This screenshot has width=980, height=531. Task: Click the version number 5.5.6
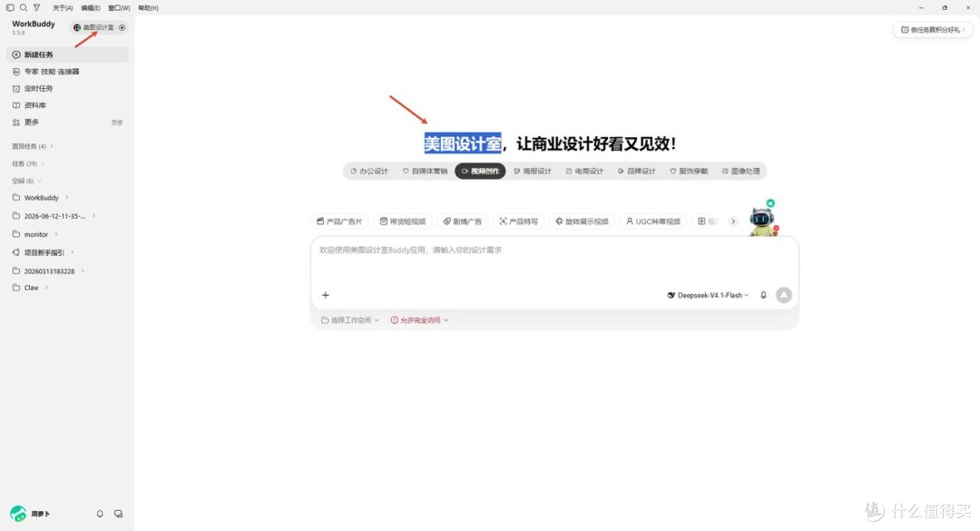tap(19, 34)
